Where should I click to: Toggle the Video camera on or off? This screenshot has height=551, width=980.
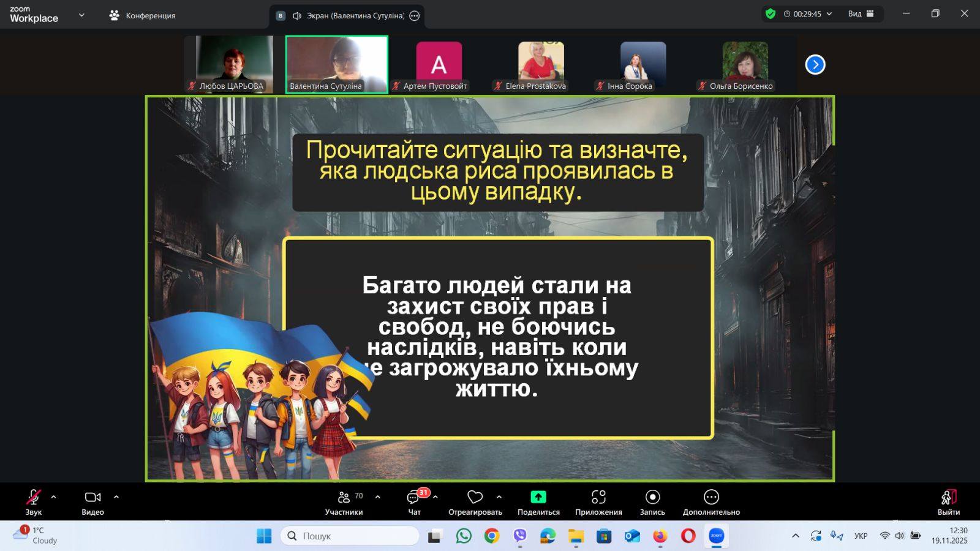coord(92,497)
